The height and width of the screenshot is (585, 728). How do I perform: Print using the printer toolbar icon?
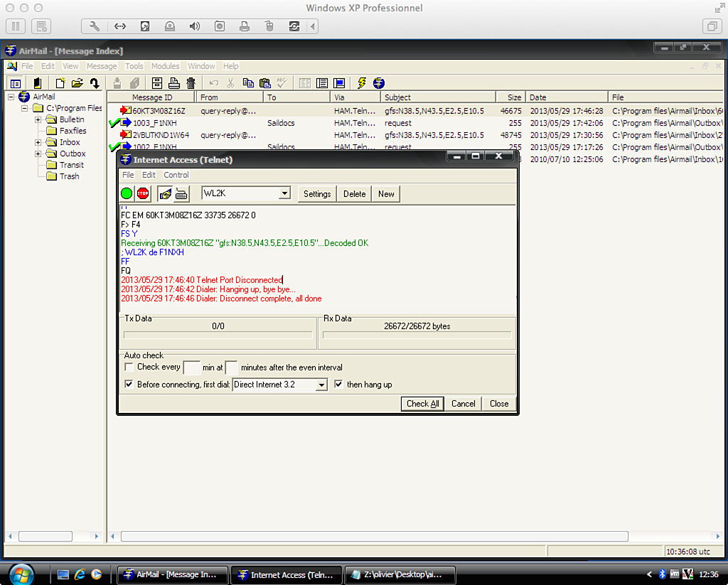(173, 84)
